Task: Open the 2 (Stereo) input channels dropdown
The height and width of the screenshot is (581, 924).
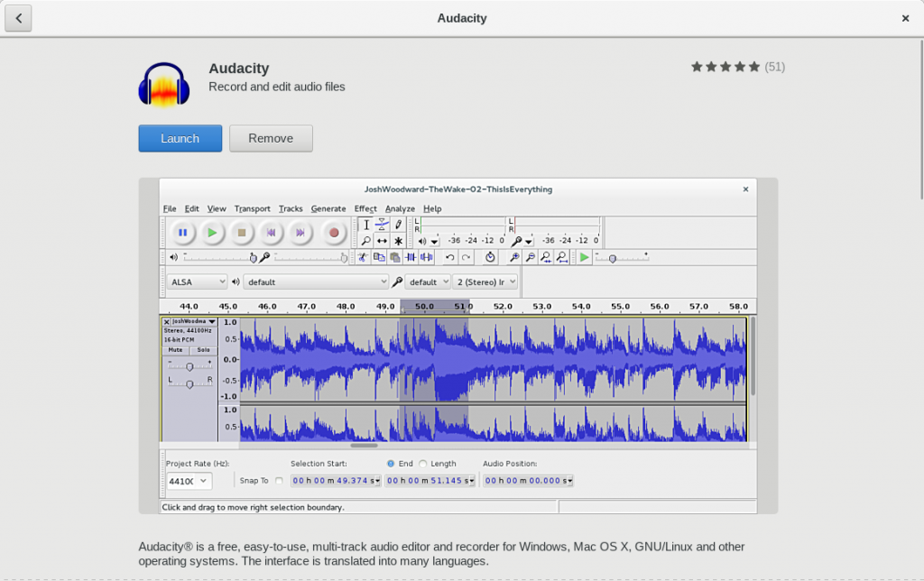Action: point(485,281)
